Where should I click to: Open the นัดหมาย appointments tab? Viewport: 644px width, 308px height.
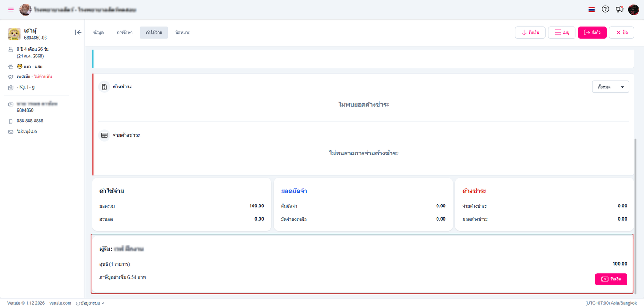[x=183, y=33]
